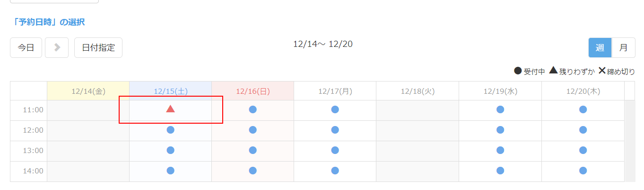Click the 12/15(土) column header
Screen dimensions: 644x190
click(x=171, y=91)
